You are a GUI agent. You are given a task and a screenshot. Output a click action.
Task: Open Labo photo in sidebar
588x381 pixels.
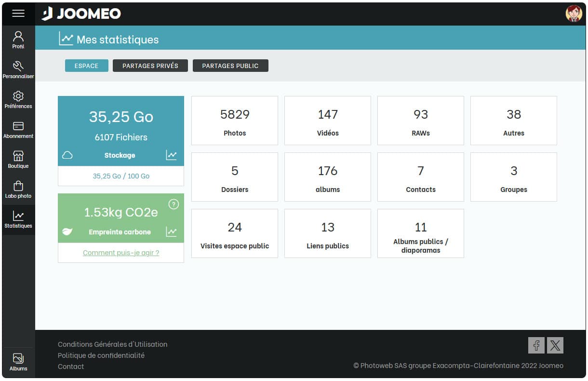(18, 189)
